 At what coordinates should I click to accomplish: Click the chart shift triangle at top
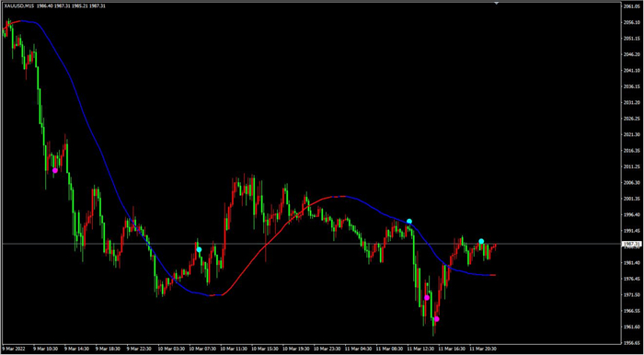[497, 3]
